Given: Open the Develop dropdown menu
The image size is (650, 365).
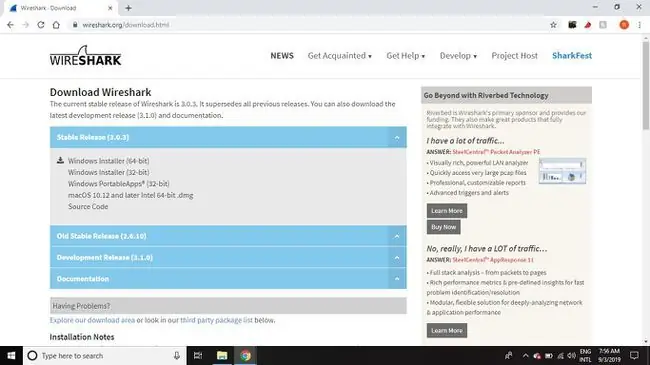Looking at the screenshot, I should [458, 56].
